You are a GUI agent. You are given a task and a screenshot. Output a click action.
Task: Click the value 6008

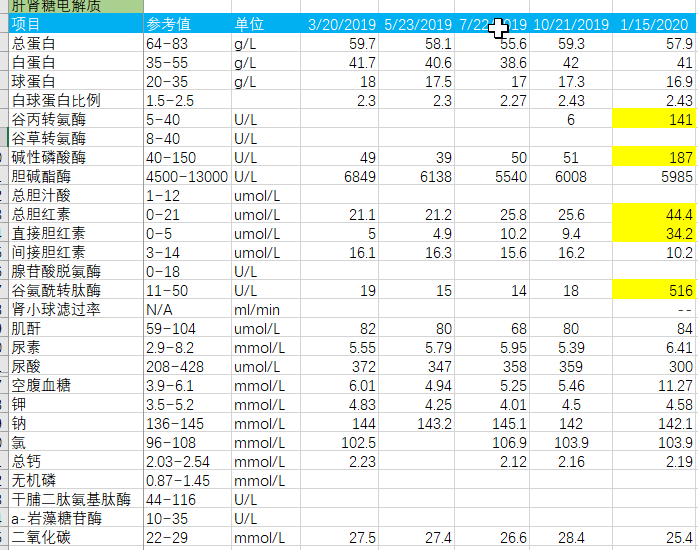click(x=571, y=177)
